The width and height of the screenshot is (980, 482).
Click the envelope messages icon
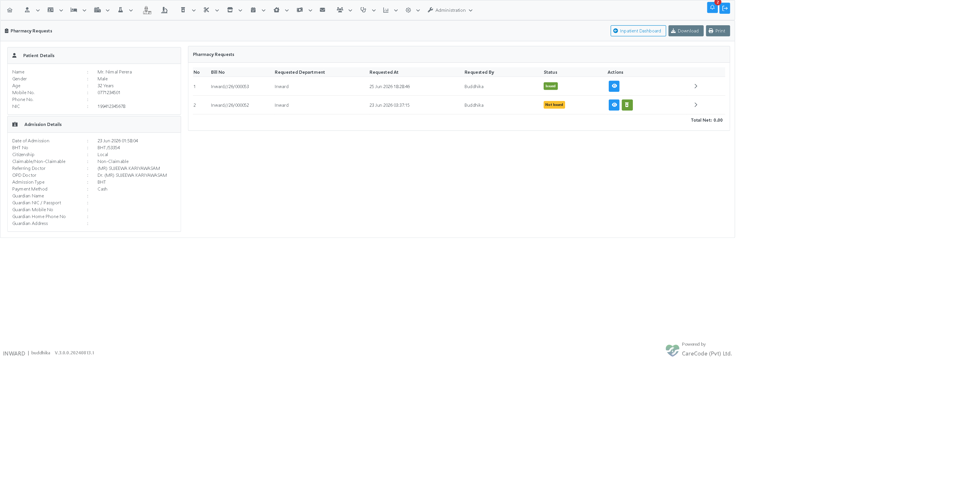pos(323,10)
